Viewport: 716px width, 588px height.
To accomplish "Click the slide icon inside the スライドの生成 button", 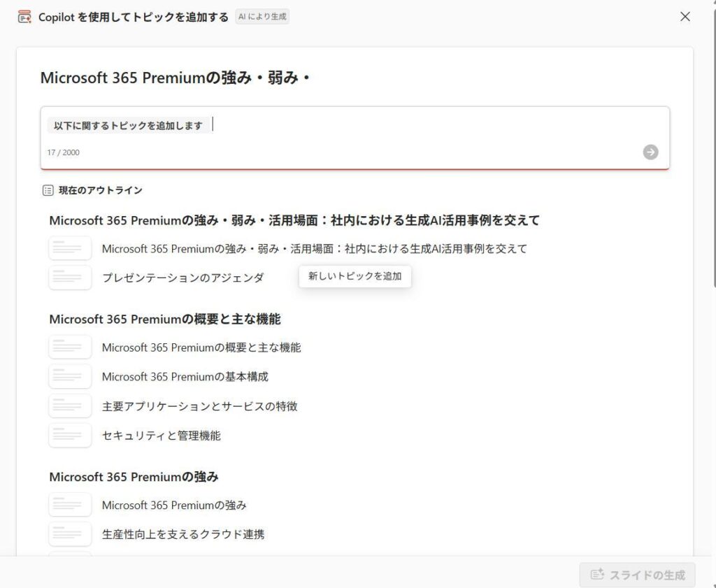I will pyautogui.click(x=598, y=574).
